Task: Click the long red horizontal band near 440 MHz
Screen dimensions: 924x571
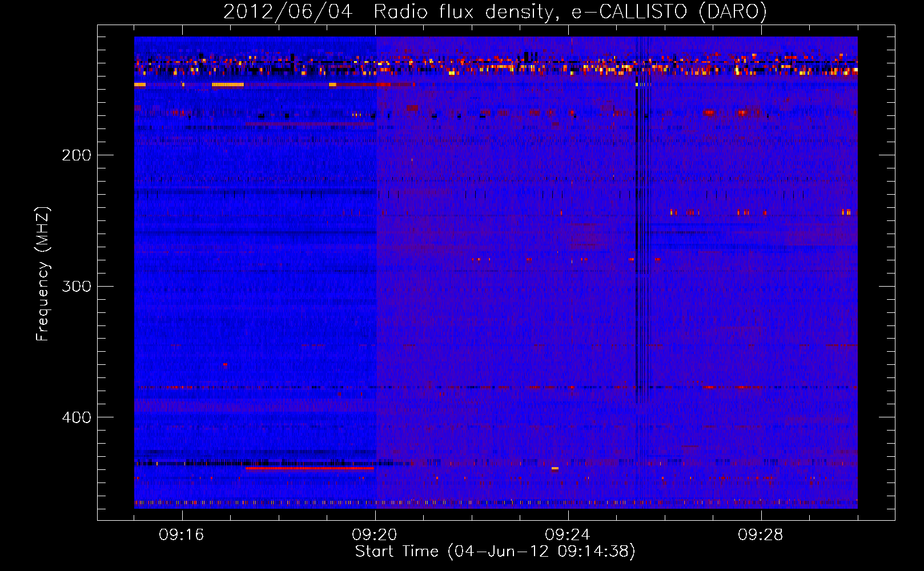Action: [310, 468]
